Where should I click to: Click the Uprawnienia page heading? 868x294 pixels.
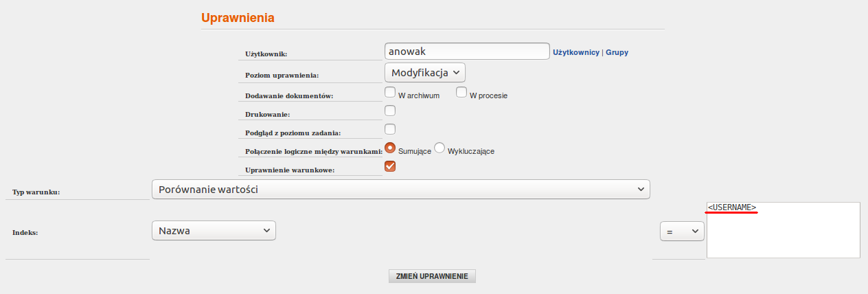[238, 18]
